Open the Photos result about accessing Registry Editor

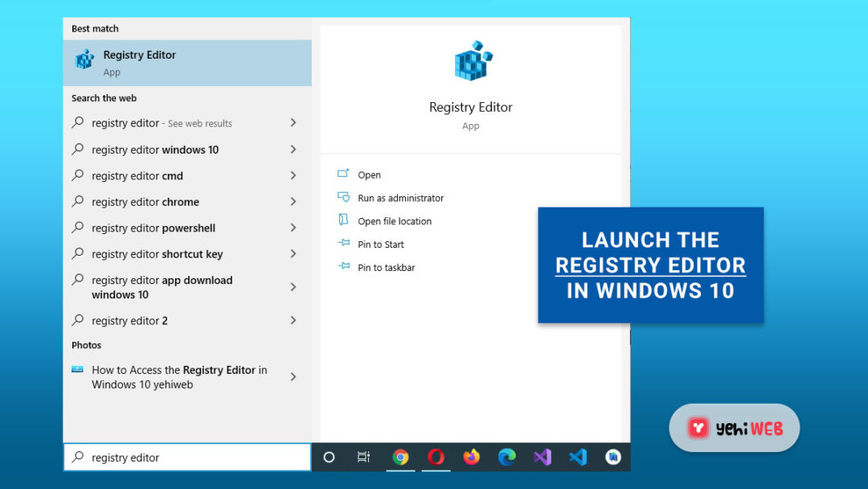coord(178,376)
